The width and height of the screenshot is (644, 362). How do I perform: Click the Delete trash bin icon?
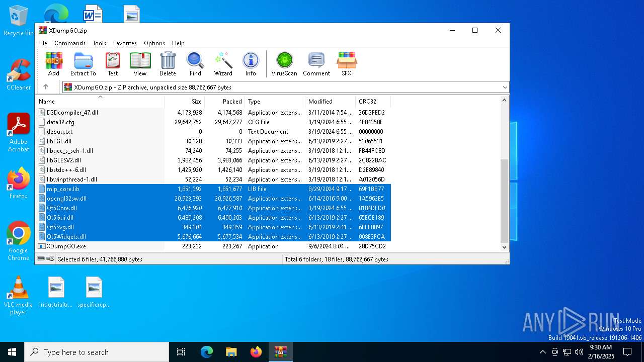coord(168,64)
